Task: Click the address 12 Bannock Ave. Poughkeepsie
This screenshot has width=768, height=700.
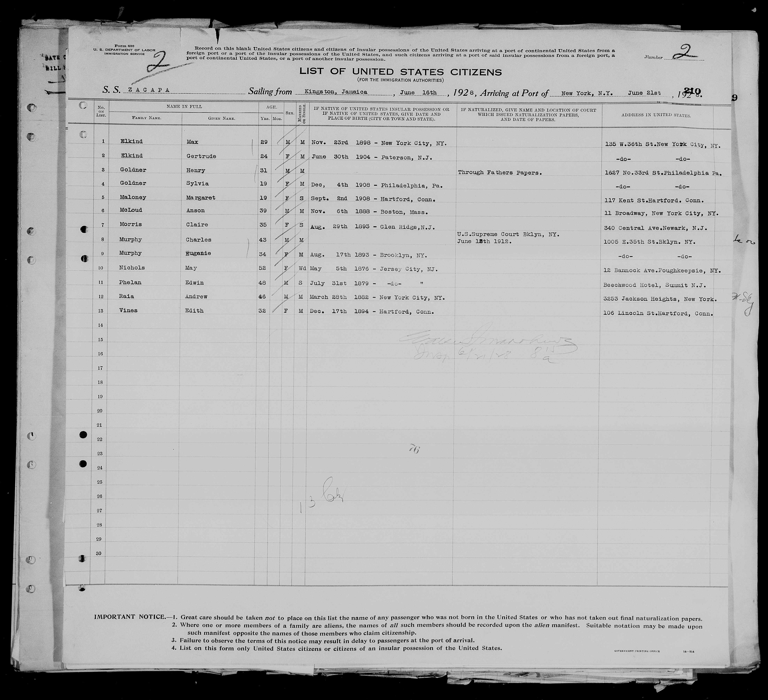Action: pos(662,270)
